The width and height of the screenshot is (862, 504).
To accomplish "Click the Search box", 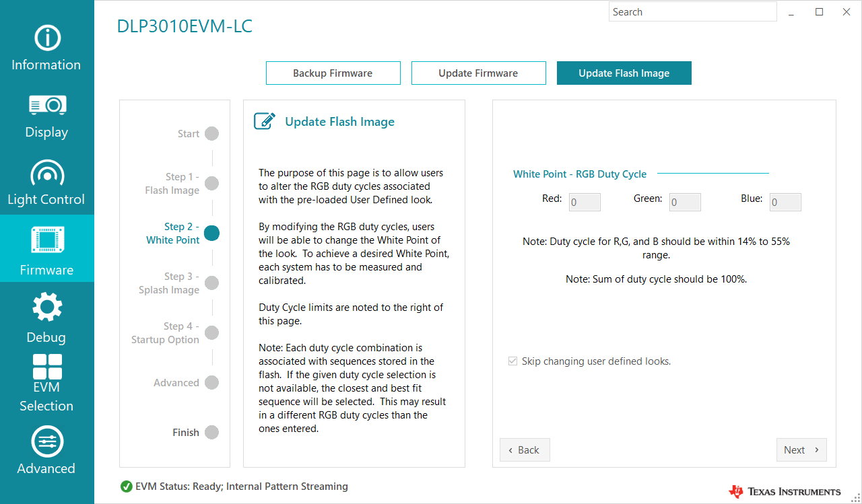I will click(693, 12).
